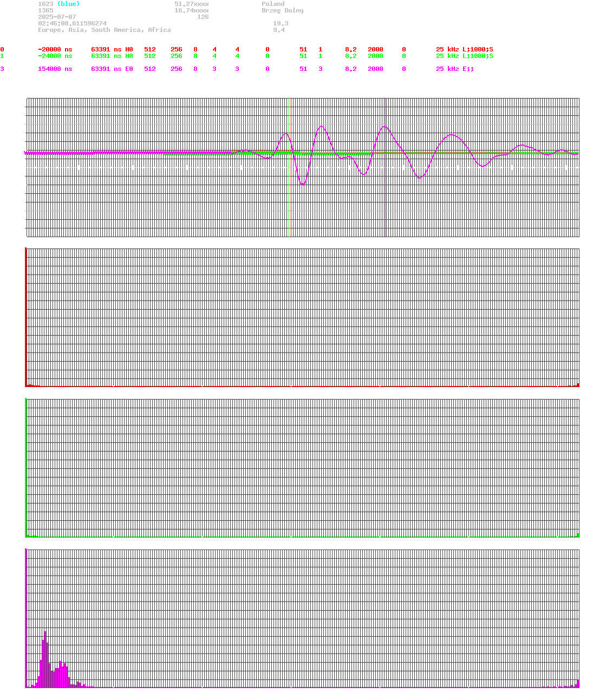Click the latitude 51.27xxxx

tap(191, 4)
